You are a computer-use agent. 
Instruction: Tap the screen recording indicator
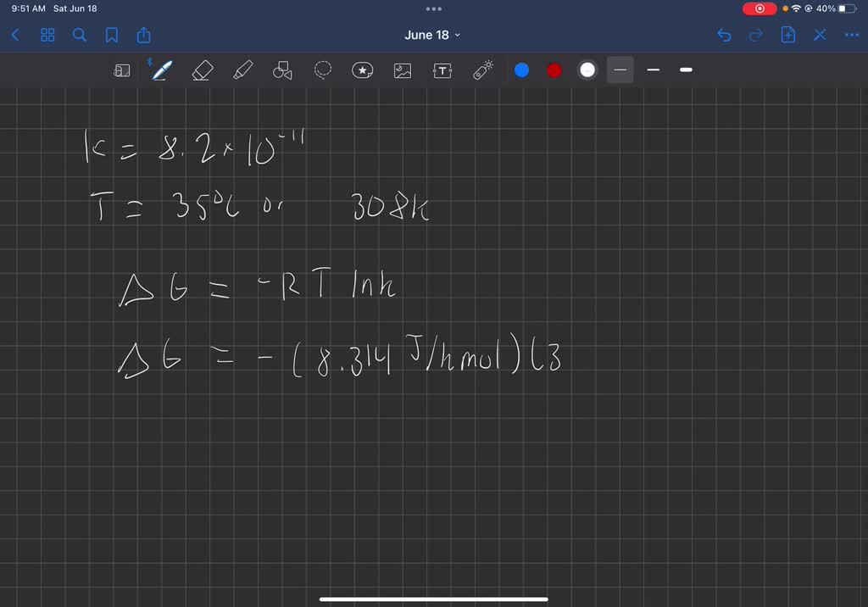(759, 8)
